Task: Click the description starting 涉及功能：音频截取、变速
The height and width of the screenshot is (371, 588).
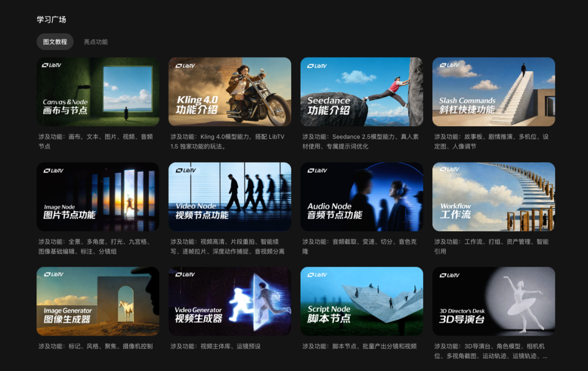Action: pos(359,246)
